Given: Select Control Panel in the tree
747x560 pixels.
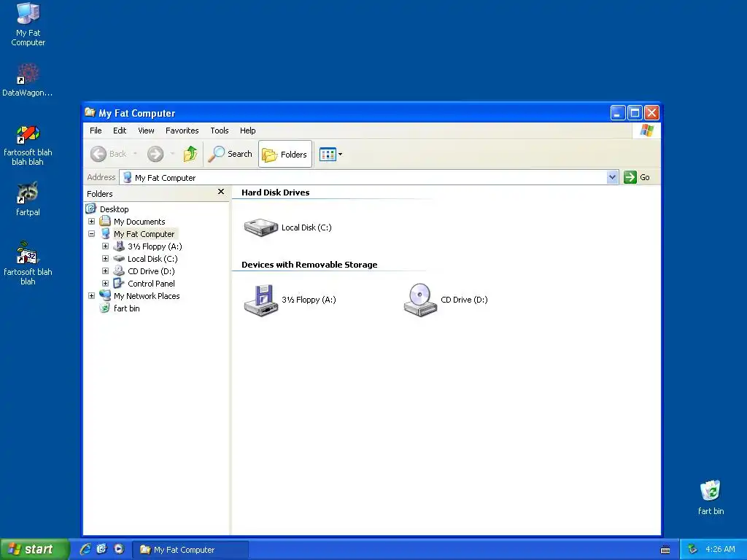Looking at the screenshot, I should click(x=151, y=284).
